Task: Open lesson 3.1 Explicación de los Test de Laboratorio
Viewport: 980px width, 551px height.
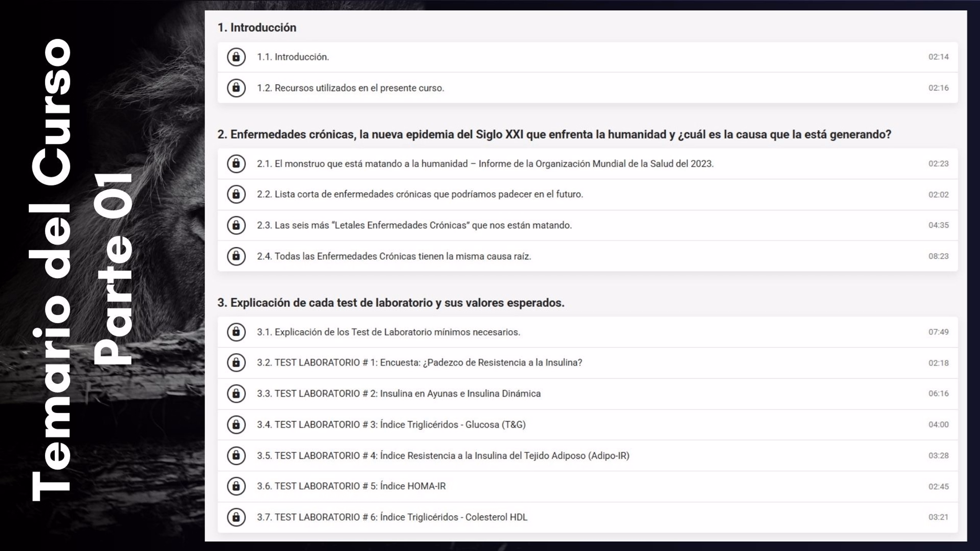Action: (x=588, y=332)
